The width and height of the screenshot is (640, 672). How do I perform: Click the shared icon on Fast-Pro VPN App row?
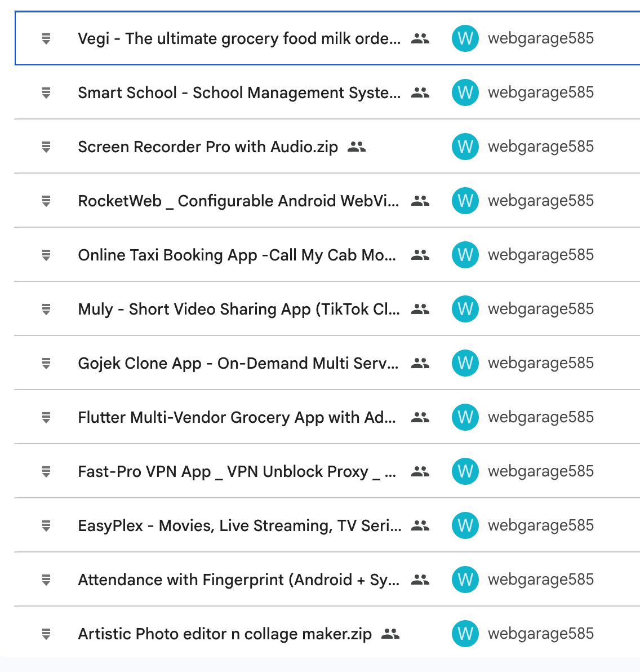point(420,471)
